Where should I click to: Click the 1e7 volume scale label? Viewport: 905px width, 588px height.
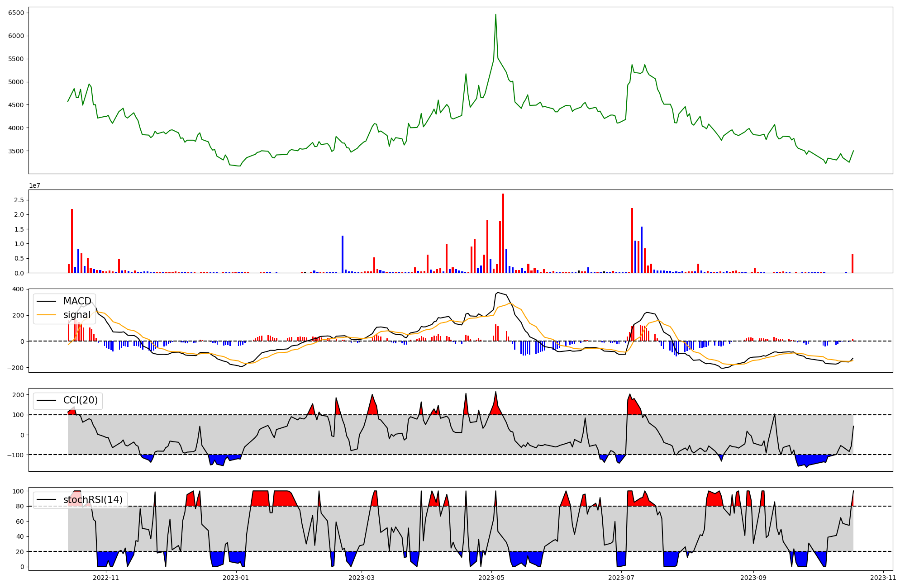34,186
